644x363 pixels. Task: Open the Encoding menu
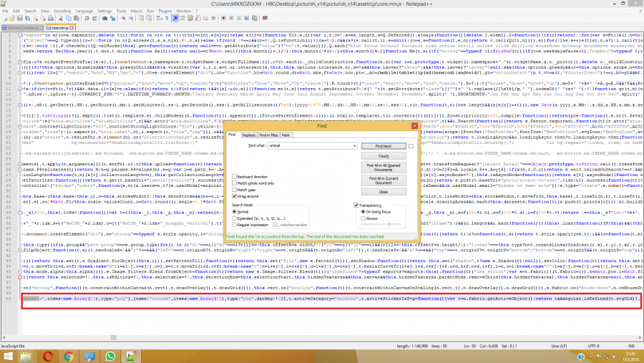(62, 11)
